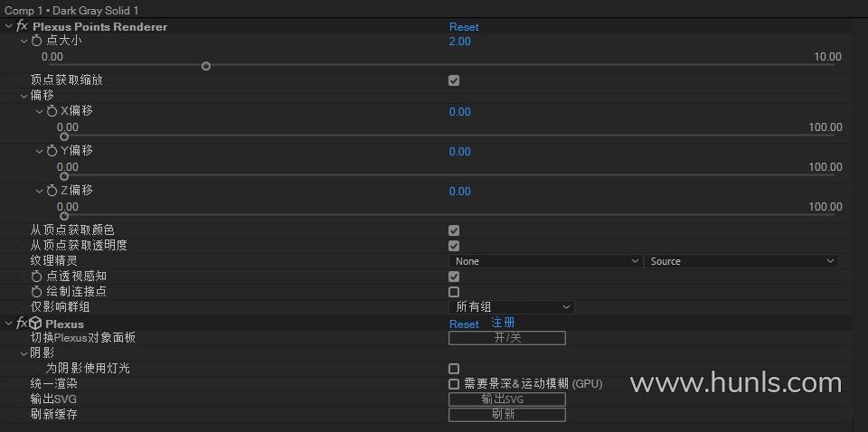868x432 pixels.
Task: Toggle fx icon for Plexus effect
Action: pyautogui.click(x=22, y=324)
